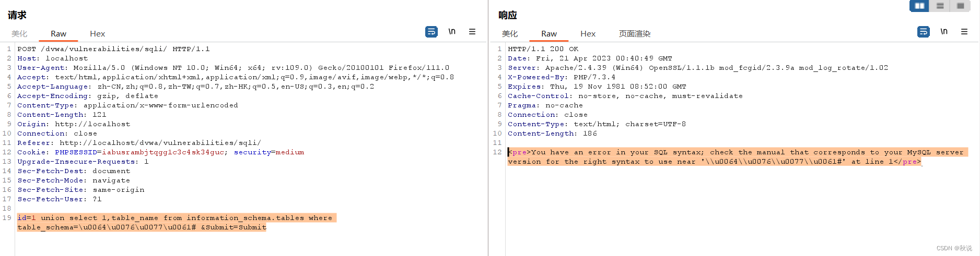Open response 美化 (Pretty) tab
This screenshot has width=980, height=256.
point(510,33)
